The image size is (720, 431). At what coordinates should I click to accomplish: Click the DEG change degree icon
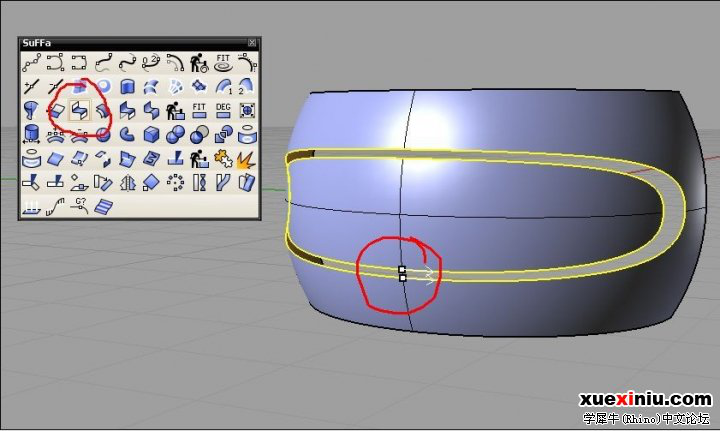click(223, 110)
